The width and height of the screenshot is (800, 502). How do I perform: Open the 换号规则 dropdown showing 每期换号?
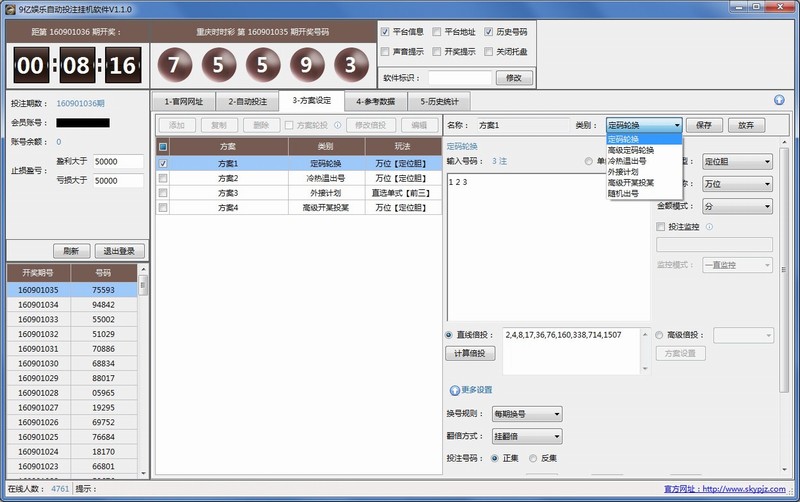click(x=527, y=413)
